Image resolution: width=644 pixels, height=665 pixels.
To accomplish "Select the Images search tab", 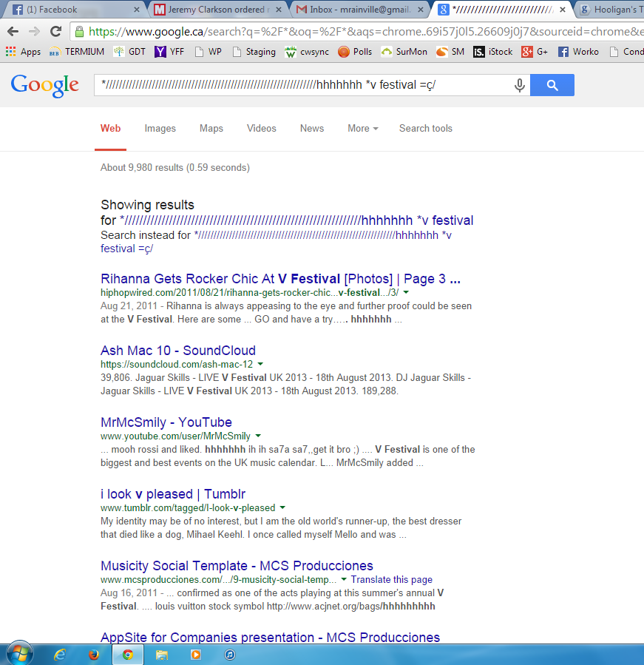I will click(x=160, y=129).
